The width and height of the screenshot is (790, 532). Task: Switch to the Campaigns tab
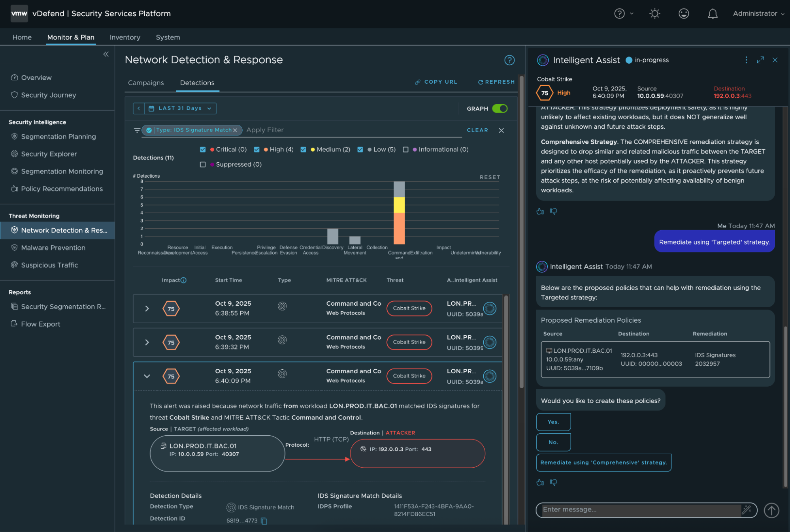coord(146,83)
